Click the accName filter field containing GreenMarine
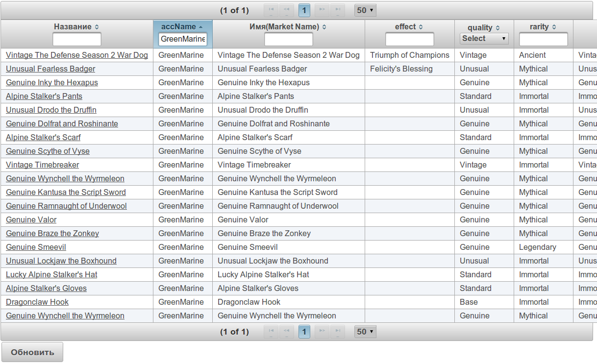597x364 pixels. coord(183,39)
